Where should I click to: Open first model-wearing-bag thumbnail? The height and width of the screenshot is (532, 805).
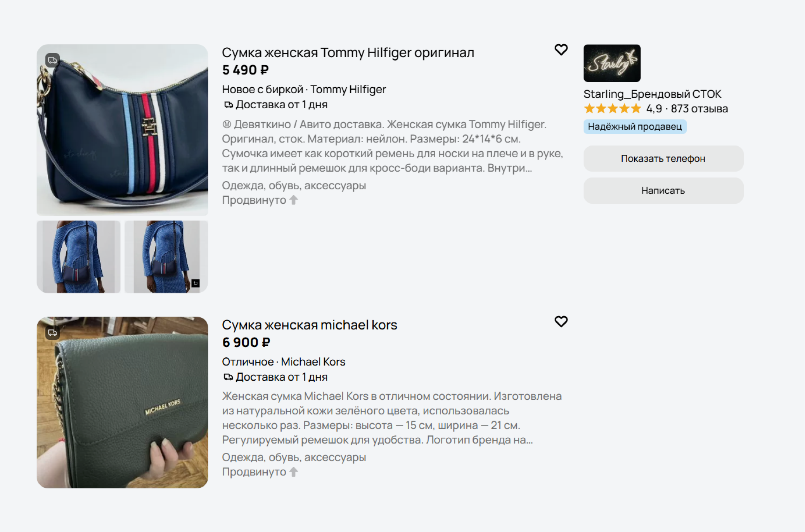[79, 257]
